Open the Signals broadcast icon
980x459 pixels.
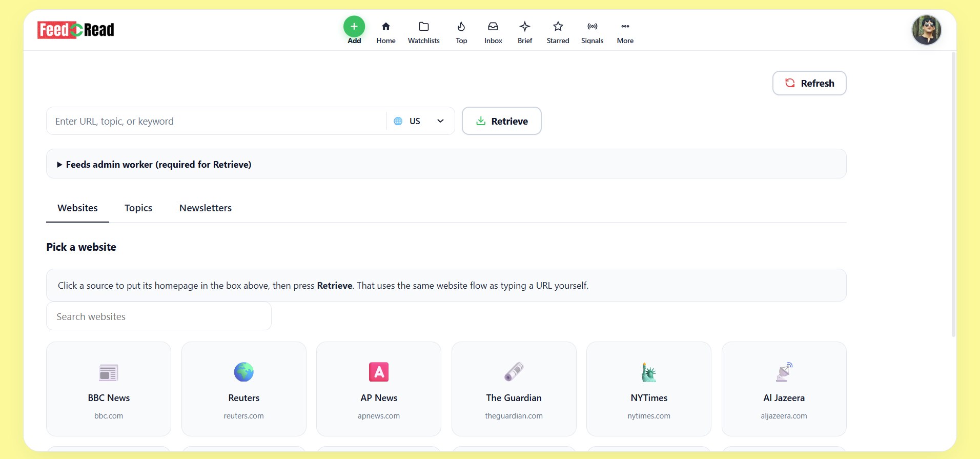coord(593,27)
